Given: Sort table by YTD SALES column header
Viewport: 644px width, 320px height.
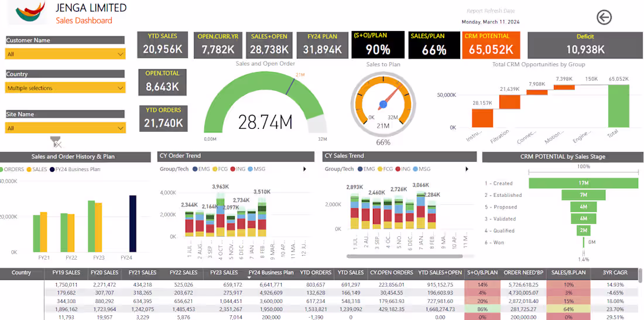Looking at the screenshot, I should pos(351,273).
